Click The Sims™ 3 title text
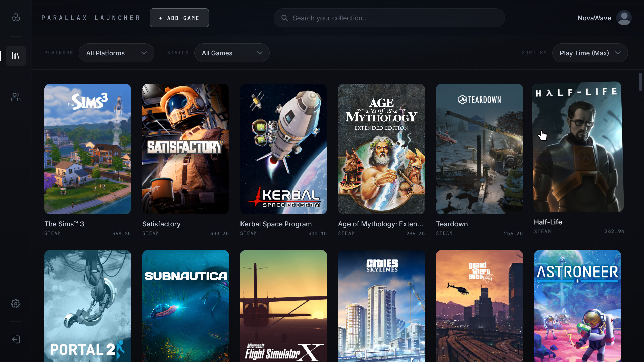 pyautogui.click(x=64, y=224)
